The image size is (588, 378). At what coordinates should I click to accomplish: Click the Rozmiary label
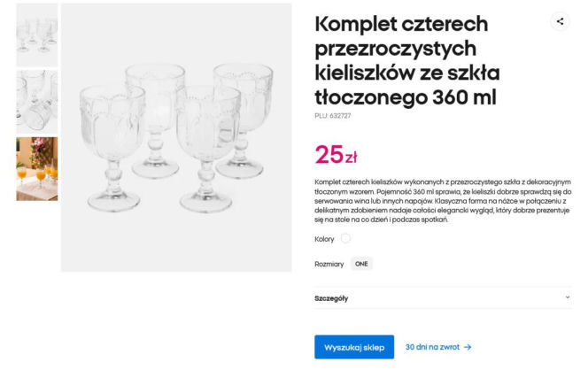(x=329, y=264)
